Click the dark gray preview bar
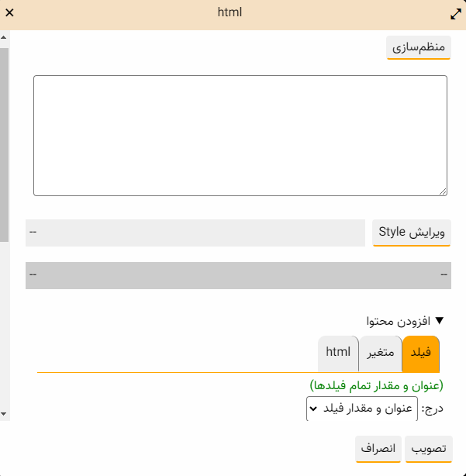466x476 pixels. [x=239, y=274]
